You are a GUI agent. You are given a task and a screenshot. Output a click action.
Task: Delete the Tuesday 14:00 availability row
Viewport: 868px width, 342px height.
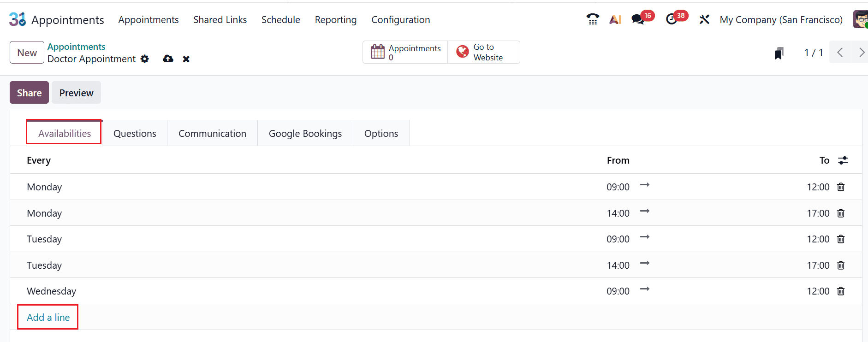pos(841,265)
